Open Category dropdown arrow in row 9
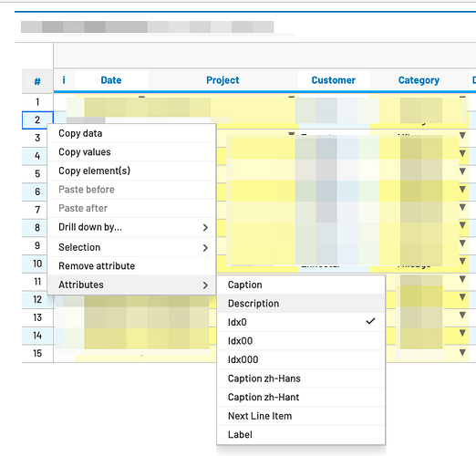The image size is (476, 456). (x=462, y=243)
